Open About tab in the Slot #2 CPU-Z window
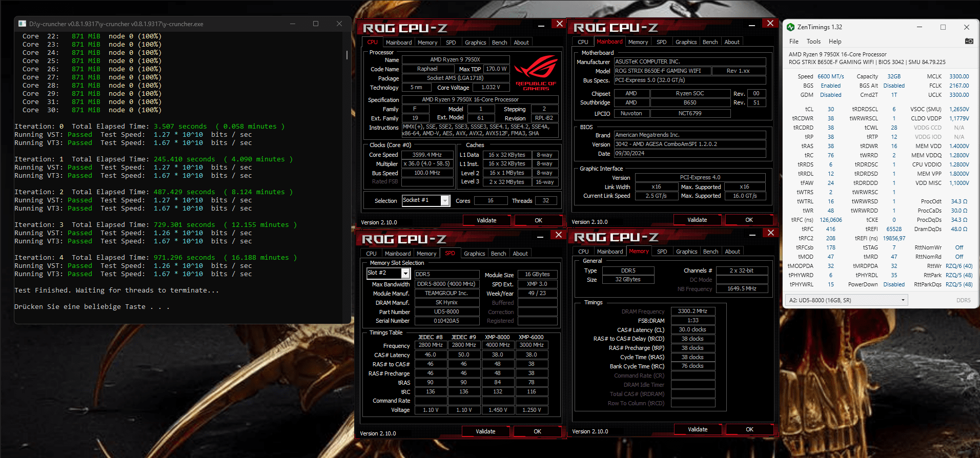Screen dimensions: 980x458 520,254
